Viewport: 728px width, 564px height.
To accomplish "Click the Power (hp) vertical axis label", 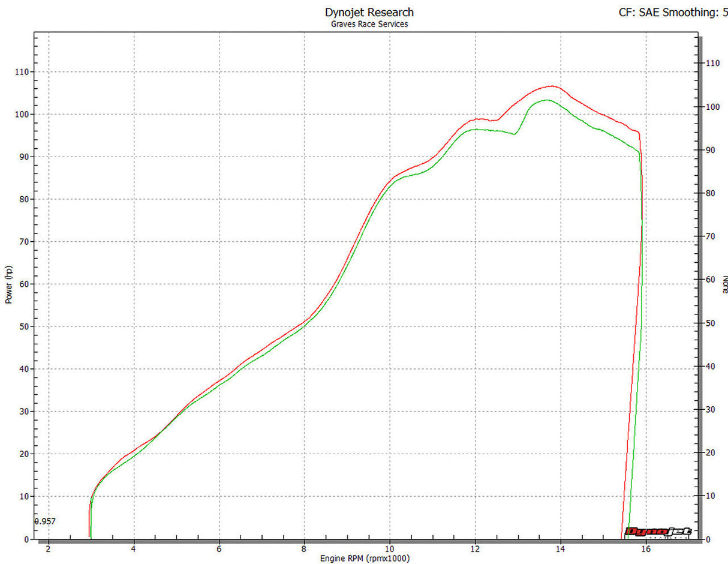I will (x=8, y=284).
